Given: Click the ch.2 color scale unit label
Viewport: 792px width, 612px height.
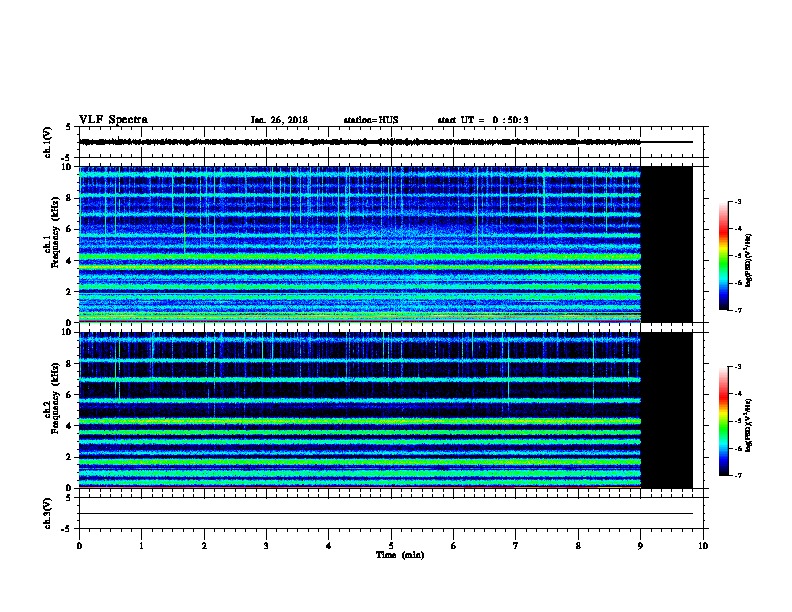Looking at the screenshot, I should pos(749,425).
